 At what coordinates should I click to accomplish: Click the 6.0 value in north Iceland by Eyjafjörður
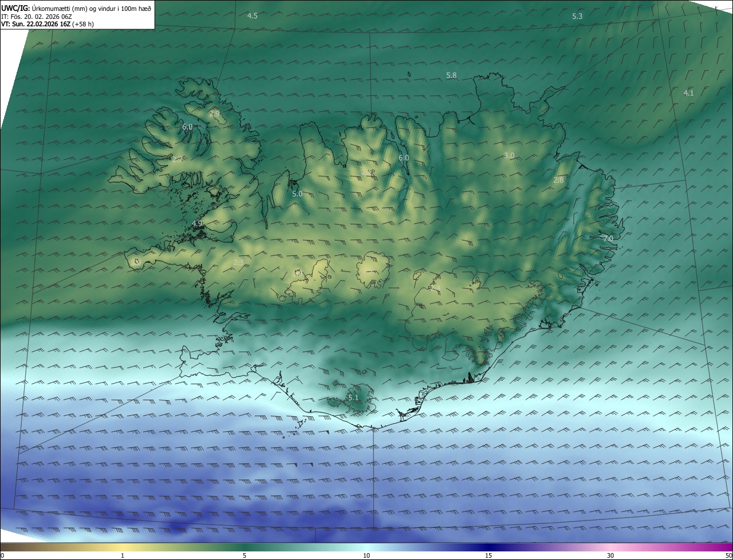[x=404, y=157]
